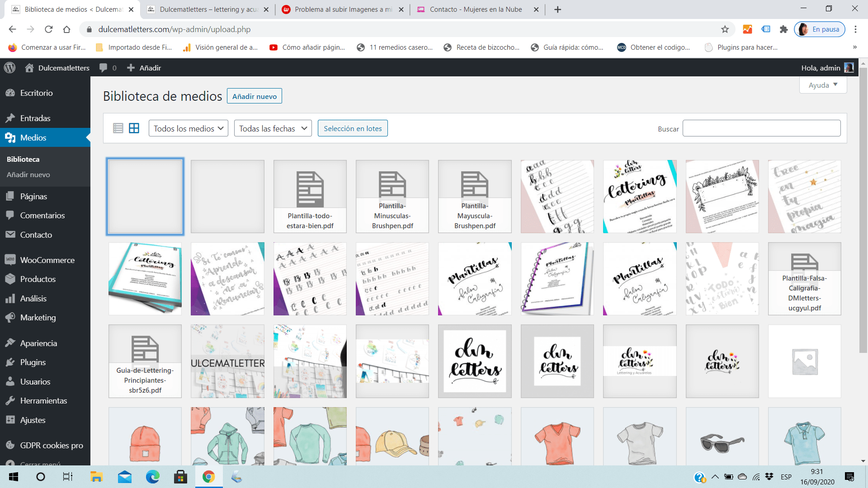Click the Buscar media search field
Viewport: 868px width, 488px height.
click(761, 128)
